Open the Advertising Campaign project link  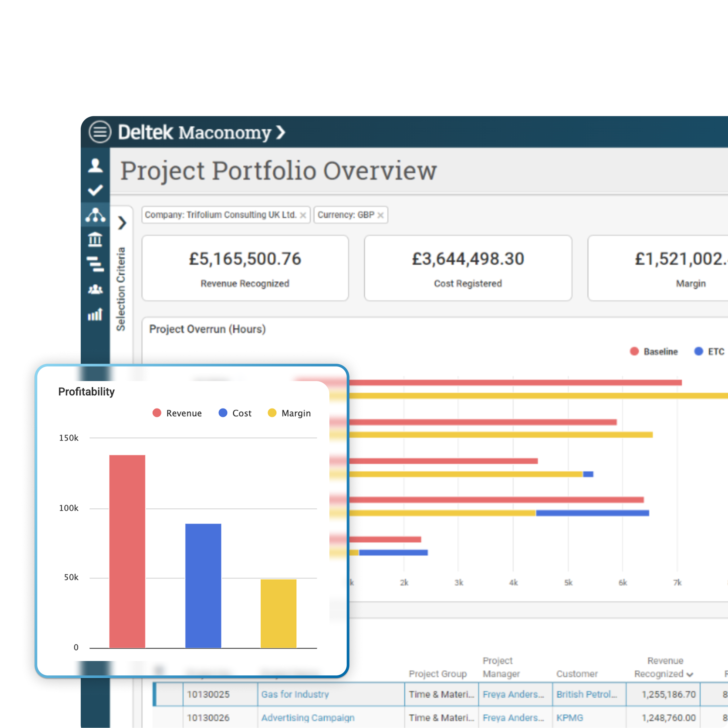(x=308, y=718)
